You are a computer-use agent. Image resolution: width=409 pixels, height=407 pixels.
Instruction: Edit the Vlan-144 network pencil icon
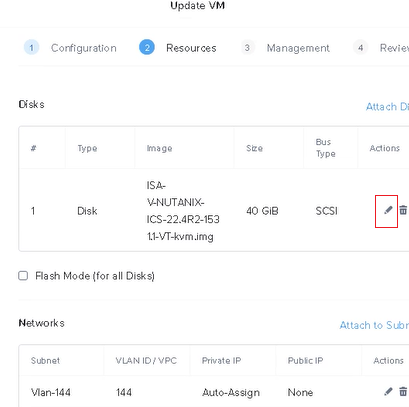pos(388,391)
